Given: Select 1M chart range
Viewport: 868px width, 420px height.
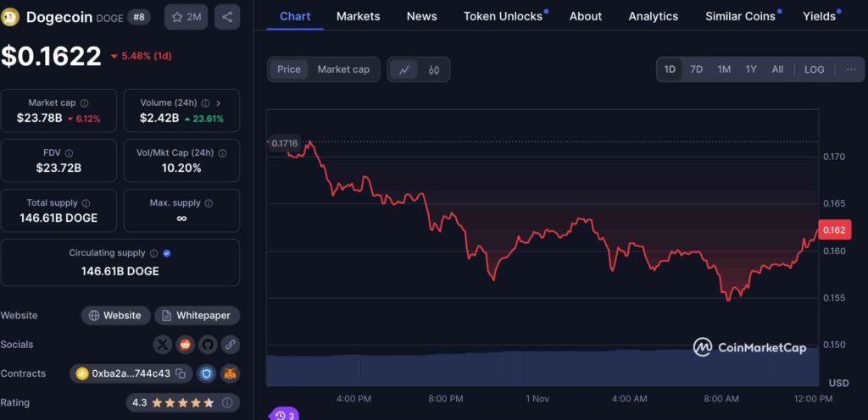Looking at the screenshot, I should click(x=724, y=69).
